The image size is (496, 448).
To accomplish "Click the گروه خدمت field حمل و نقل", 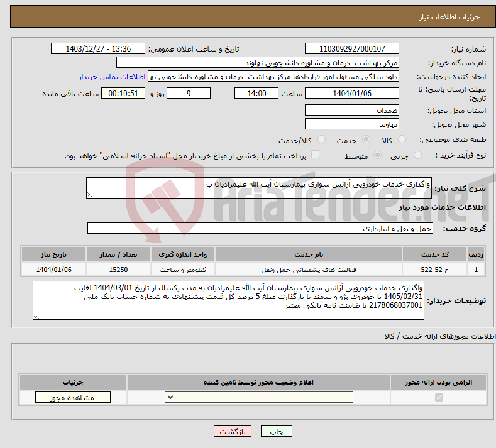I will click(x=260, y=228).
